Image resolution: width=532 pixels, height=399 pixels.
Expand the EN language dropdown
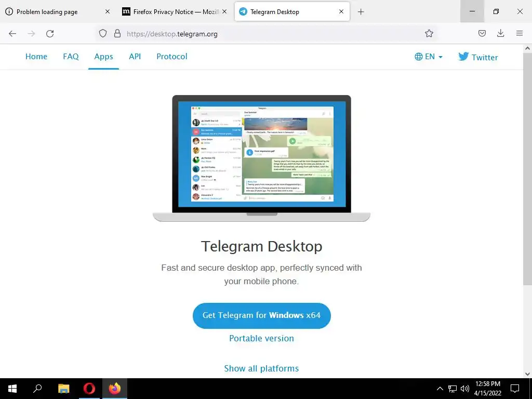click(429, 57)
